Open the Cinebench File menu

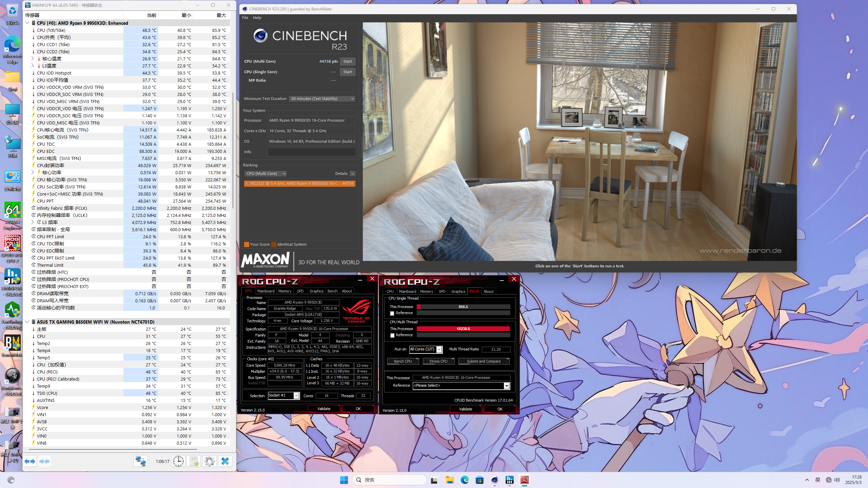click(245, 18)
